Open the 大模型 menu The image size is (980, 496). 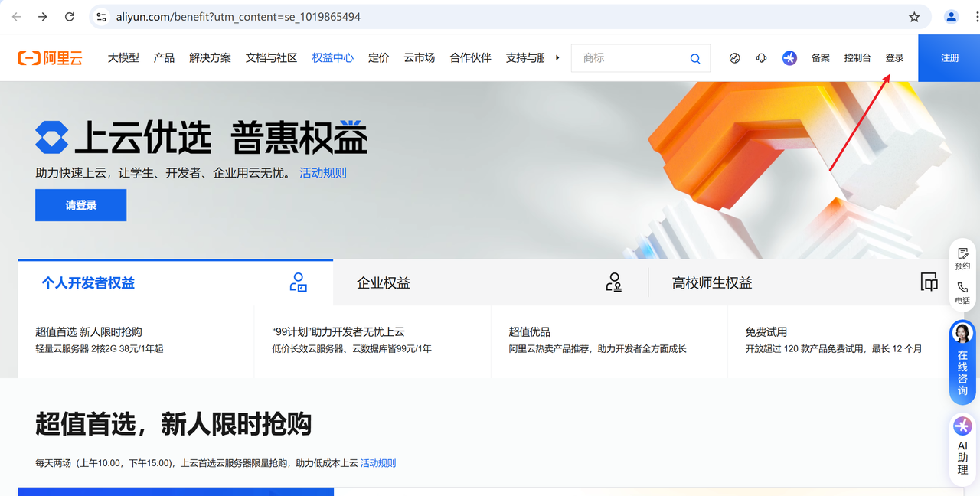coord(123,58)
